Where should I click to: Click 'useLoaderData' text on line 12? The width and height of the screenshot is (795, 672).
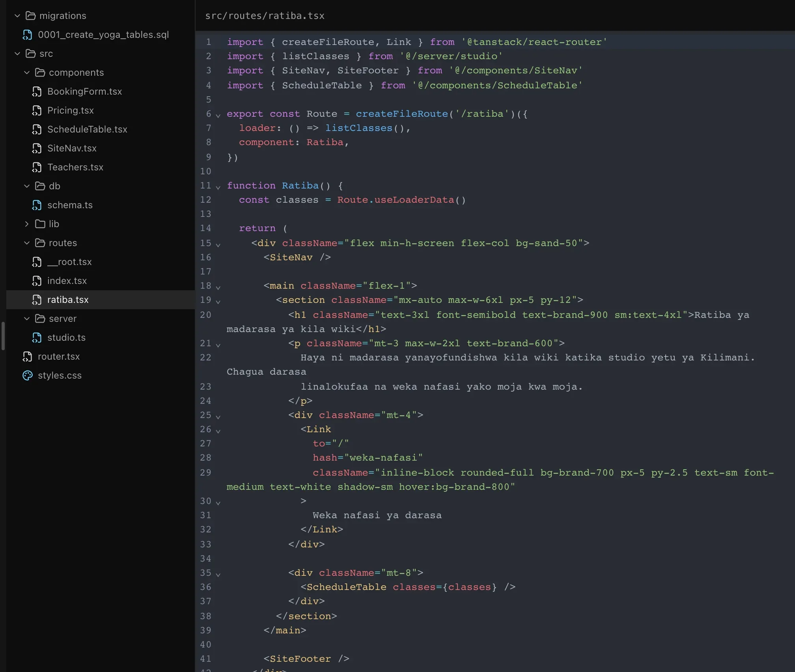(x=414, y=200)
